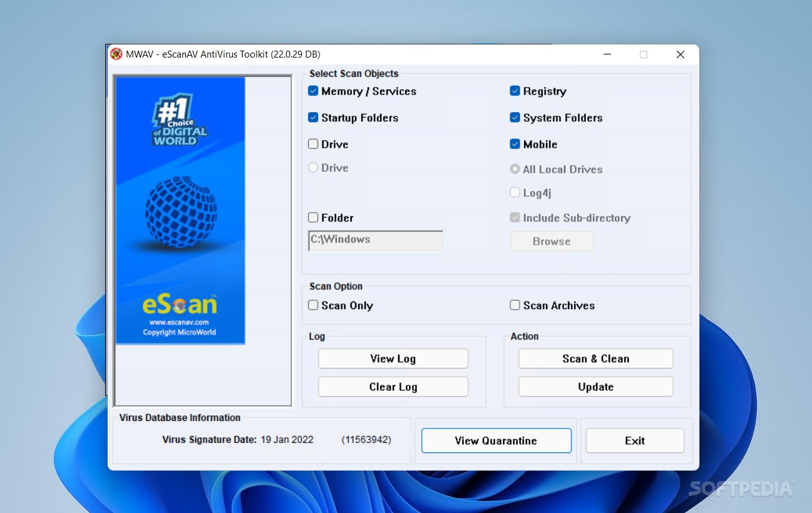The height and width of the screenshot is (513, 812).
Task: Click the Exit button
Action: point(635,440)
